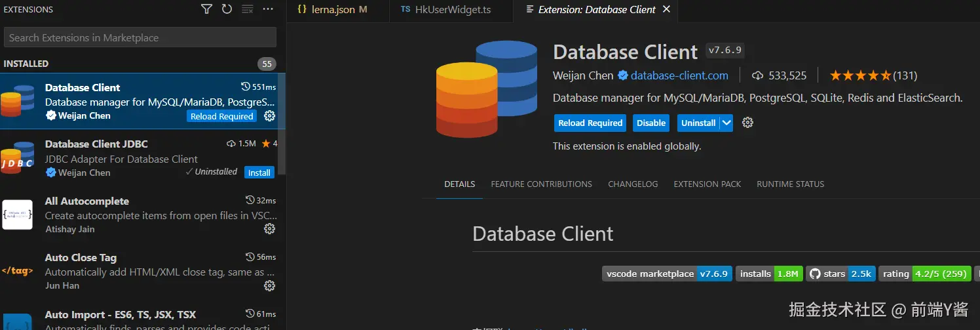Open gear icon next to Uninstall button
This screenshot has height=330, width=980.
point(748,123)
